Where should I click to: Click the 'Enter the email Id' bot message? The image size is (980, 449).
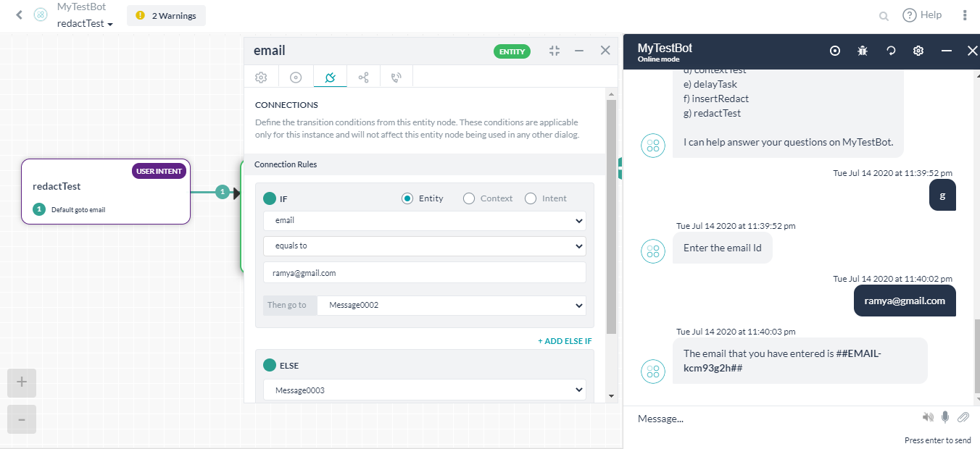point(723,248)
